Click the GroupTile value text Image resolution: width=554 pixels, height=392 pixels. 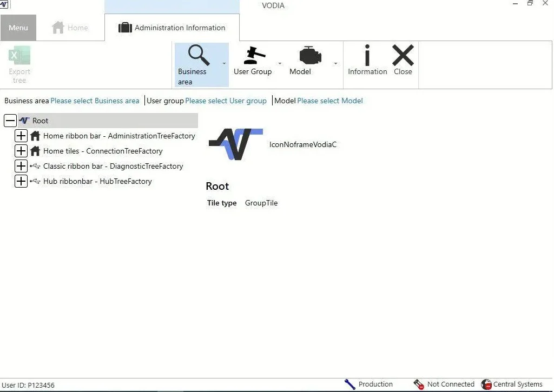tap(261, 203)
